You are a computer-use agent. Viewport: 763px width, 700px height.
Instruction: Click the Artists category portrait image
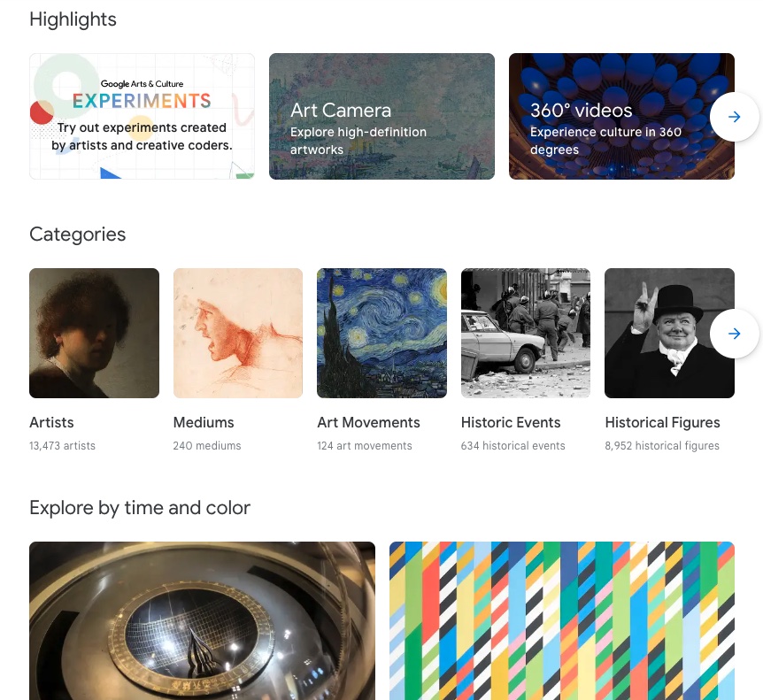(94, 333)
